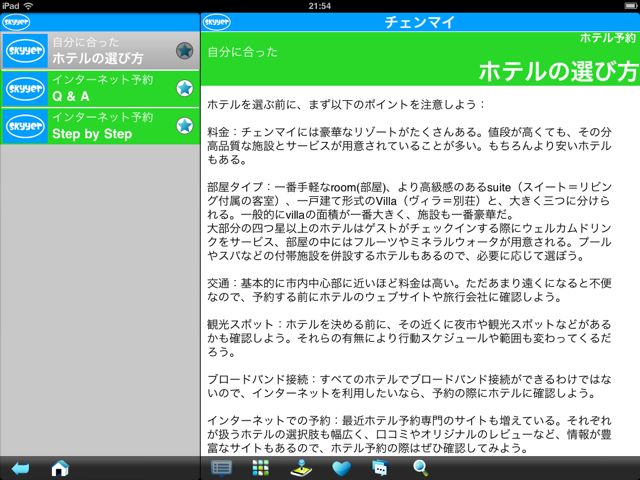Open the map joystick icon
This screenshot has height=480, width=640.
[x=301, y=468]
